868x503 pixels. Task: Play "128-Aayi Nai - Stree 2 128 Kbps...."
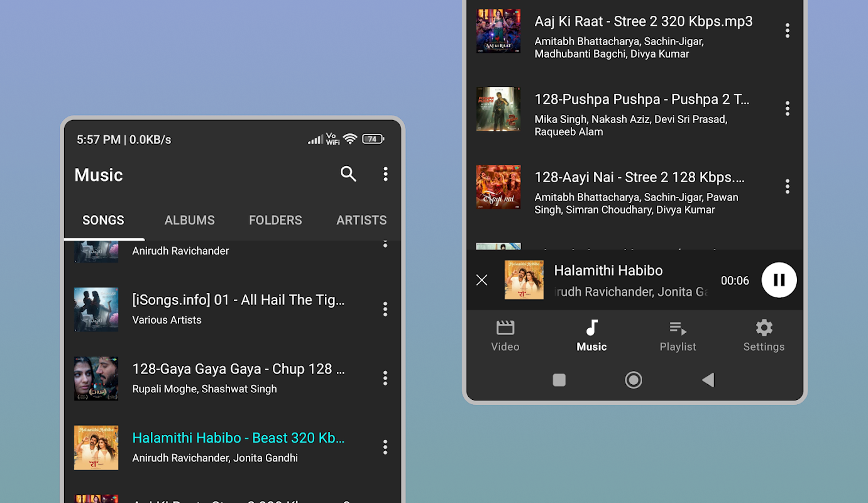(x=640, y=177)
